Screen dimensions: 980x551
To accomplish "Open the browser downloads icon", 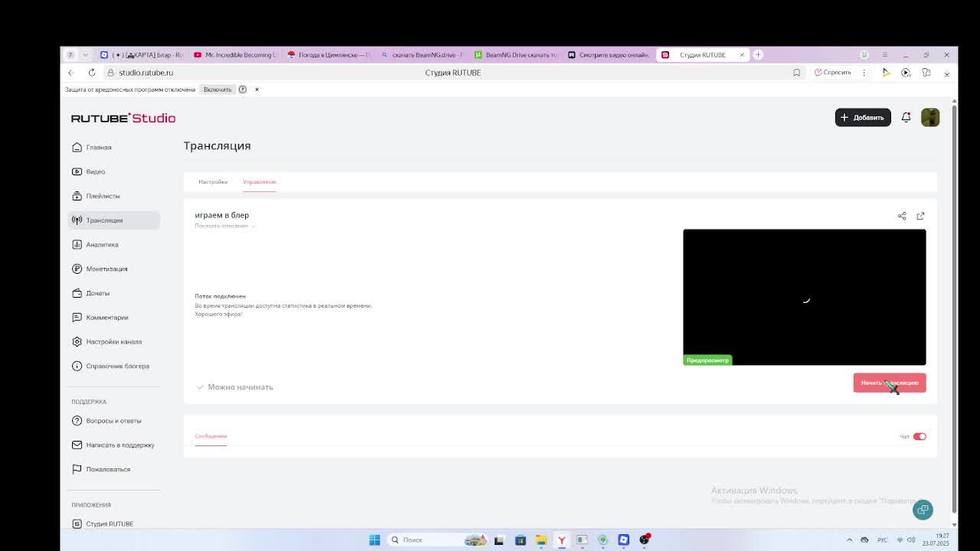I will pos(946,73).
